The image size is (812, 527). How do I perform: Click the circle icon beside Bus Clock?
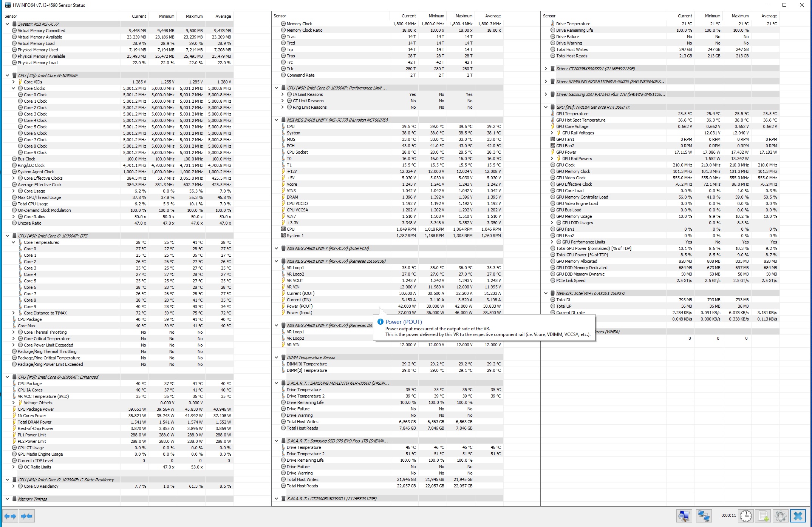click(x=14, y=159)
